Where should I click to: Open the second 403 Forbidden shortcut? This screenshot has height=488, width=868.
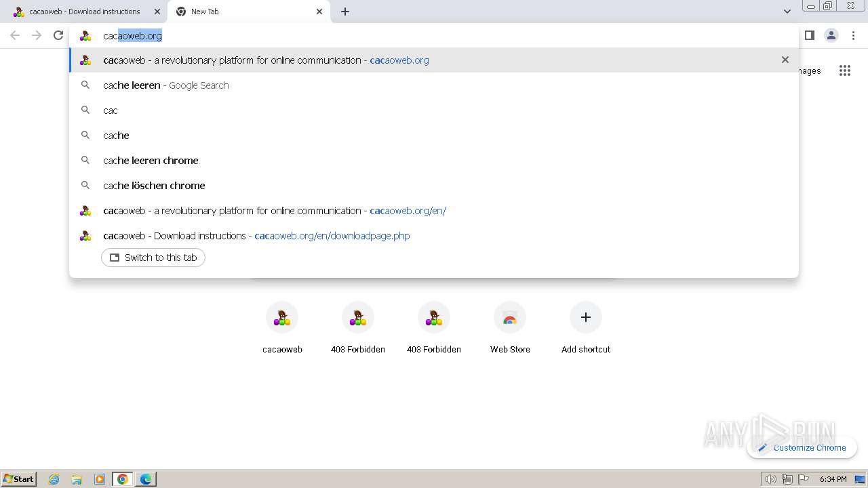coord(434,328)
